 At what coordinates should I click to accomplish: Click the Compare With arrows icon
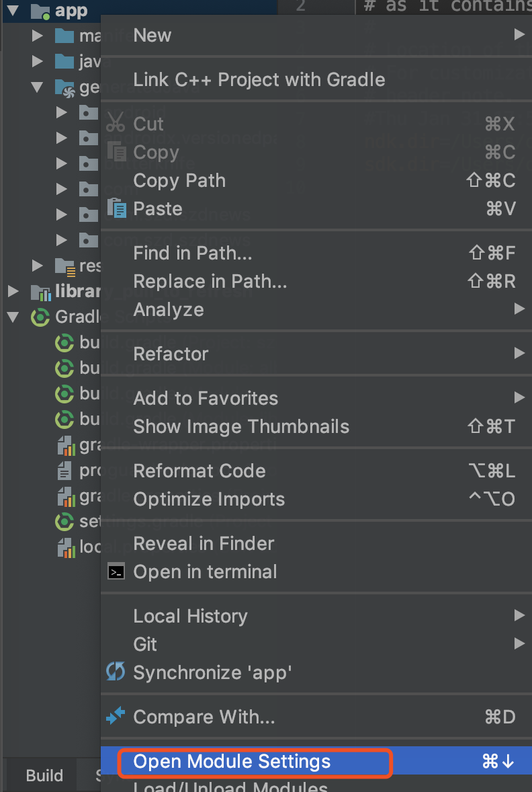[x=115, y=716]
